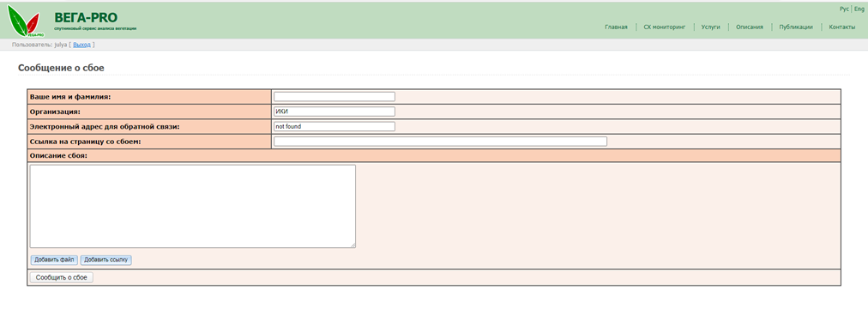Click the Ссылка на страницу со сбоем label
This screenshot has width=868, height=314.
86,142
